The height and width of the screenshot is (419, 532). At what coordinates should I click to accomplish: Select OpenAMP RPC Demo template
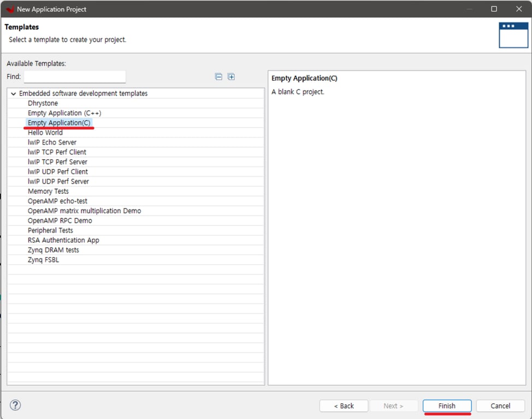[x=60, y=221]
